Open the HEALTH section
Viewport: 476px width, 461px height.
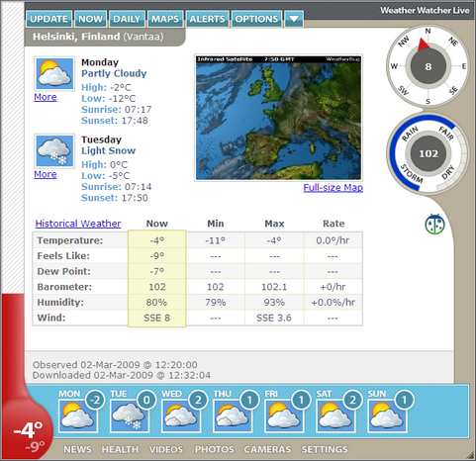click(x=120, y=449)
